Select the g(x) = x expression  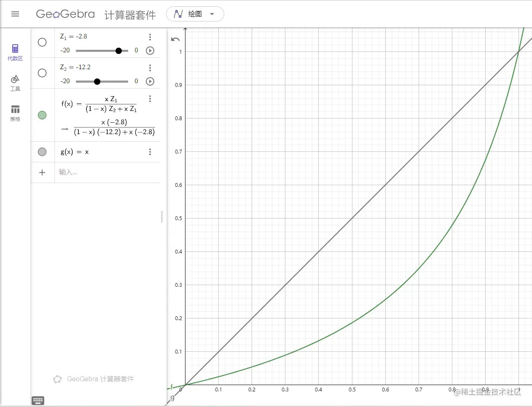pyautogui.click(x=75, y=152)
